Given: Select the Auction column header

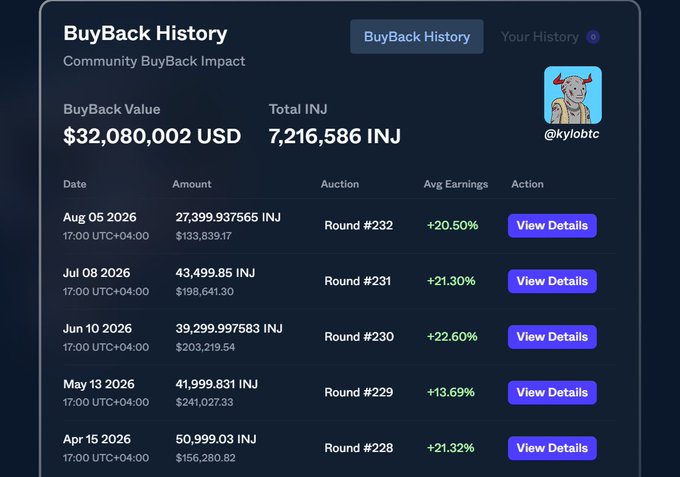Looking at the screenshot, I should pyautogui.click(x=340, y=184).
